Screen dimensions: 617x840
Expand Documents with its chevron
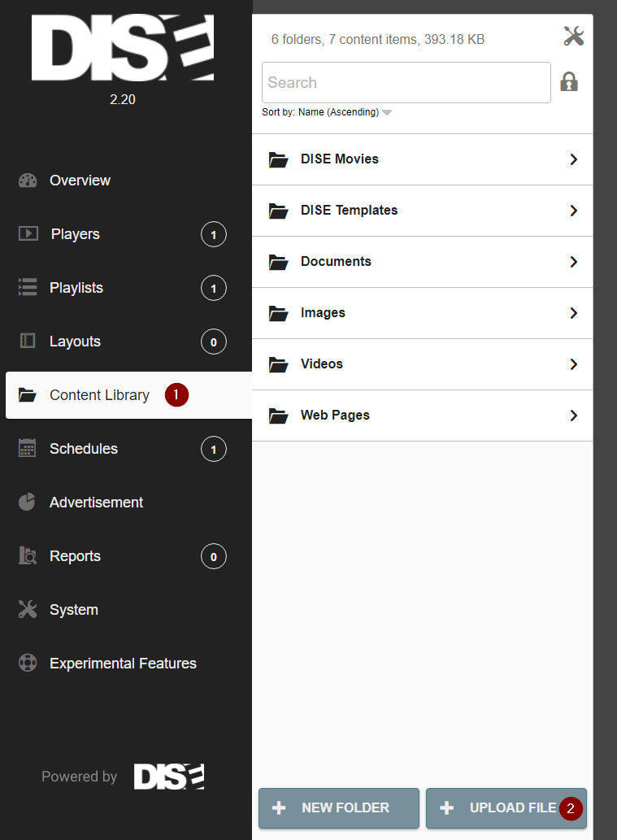[x=574, y=262]
